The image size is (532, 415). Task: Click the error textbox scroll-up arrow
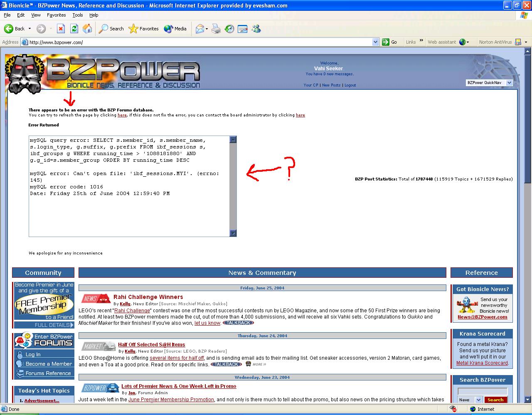pos(233,140)
